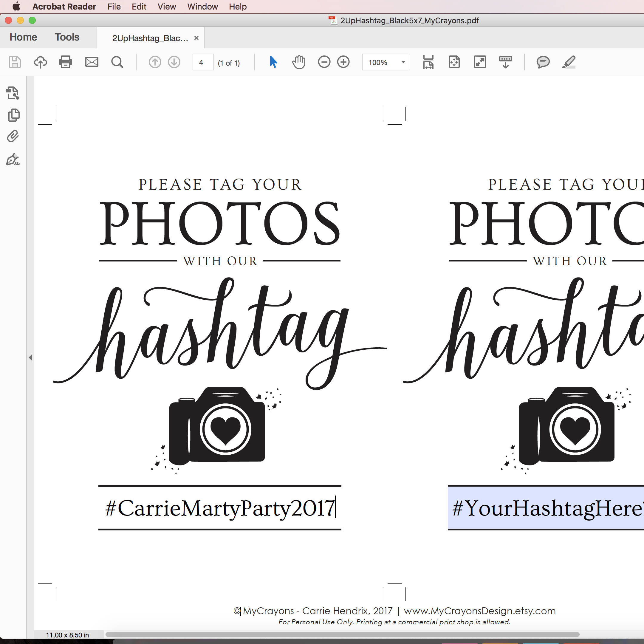Select the Hand pan tool
Image resolution: width=644 pixels, height=644 pixels.
click(x=299, y=62)
